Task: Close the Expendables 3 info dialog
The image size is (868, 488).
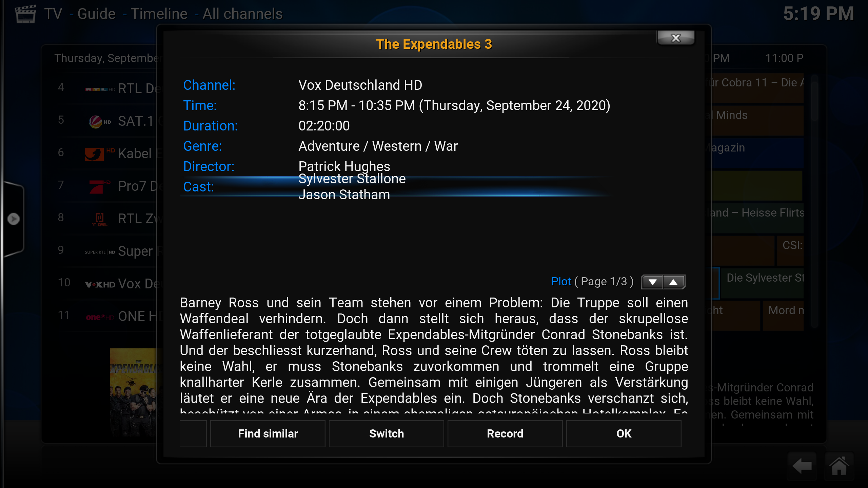Action: coord(676,38)
